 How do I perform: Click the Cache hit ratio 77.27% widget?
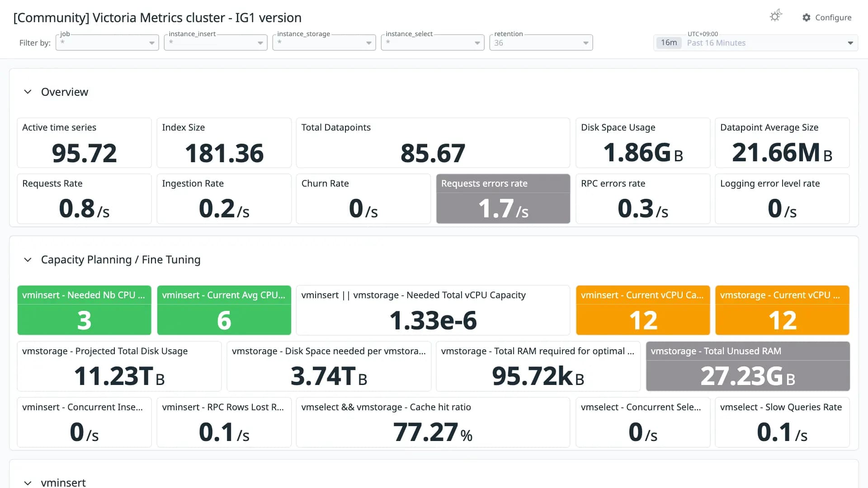(x=433, y=422)
